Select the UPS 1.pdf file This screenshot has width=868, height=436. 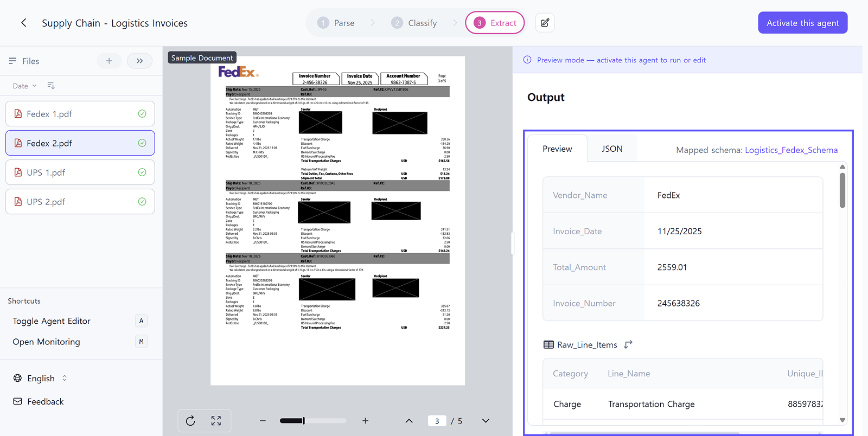[x=80, y=172]
